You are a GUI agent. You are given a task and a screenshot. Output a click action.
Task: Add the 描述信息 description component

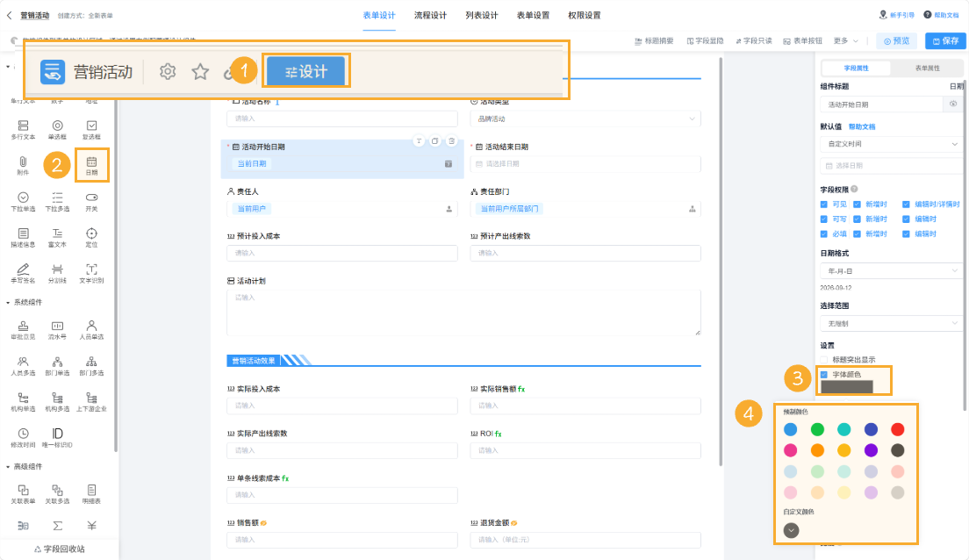[23, 237]
